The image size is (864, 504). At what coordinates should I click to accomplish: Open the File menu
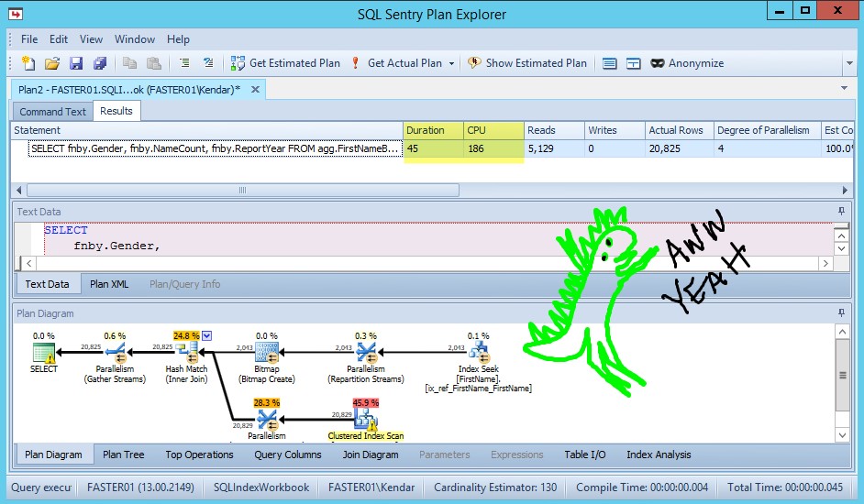coord(29,39)
